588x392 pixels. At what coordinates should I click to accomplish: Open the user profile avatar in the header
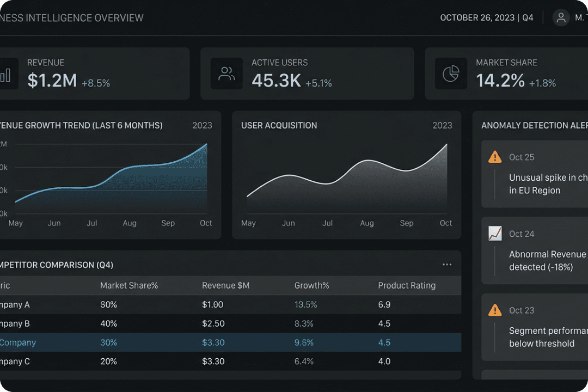point(561,17)
